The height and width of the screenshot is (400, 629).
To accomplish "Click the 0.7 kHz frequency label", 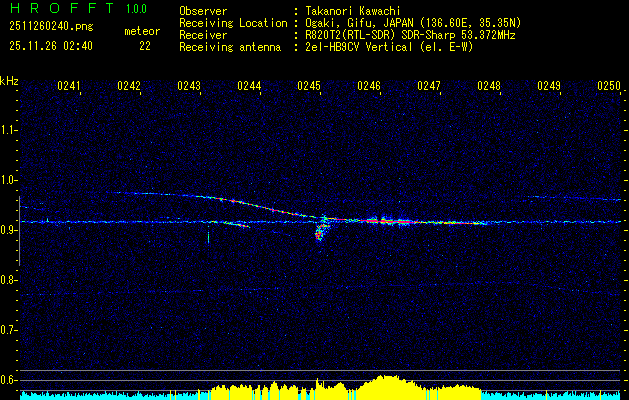I will [9, 330].
